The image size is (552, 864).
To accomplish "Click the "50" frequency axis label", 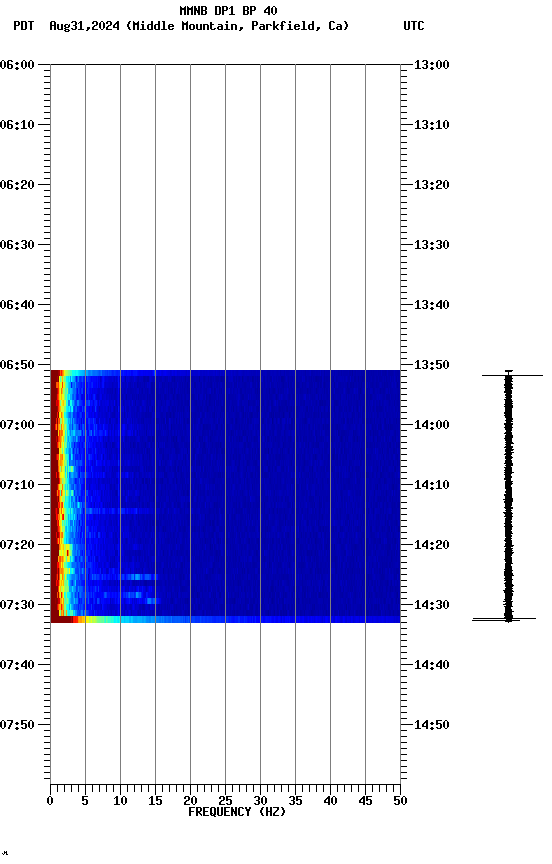I will pos(400,801).
